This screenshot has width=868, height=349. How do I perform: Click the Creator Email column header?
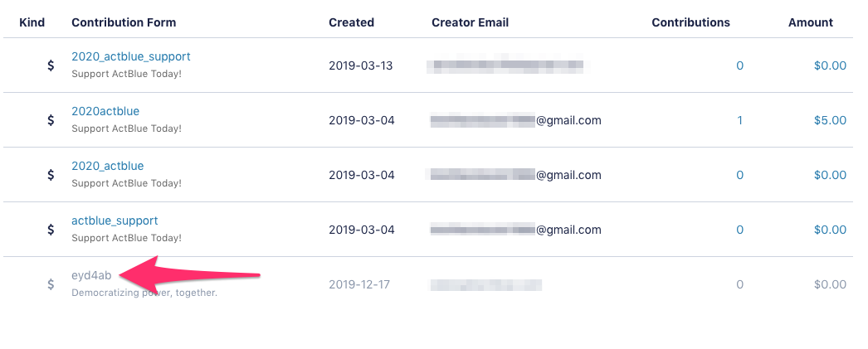(x=470, y=22)
